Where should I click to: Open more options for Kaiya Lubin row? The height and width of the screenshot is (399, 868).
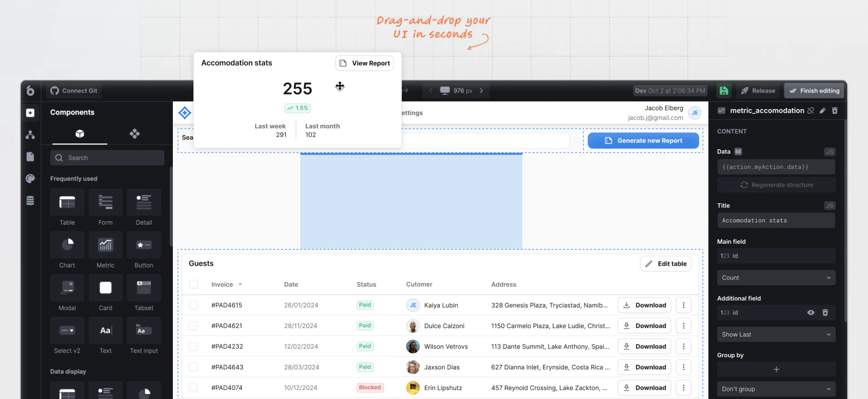684,305
